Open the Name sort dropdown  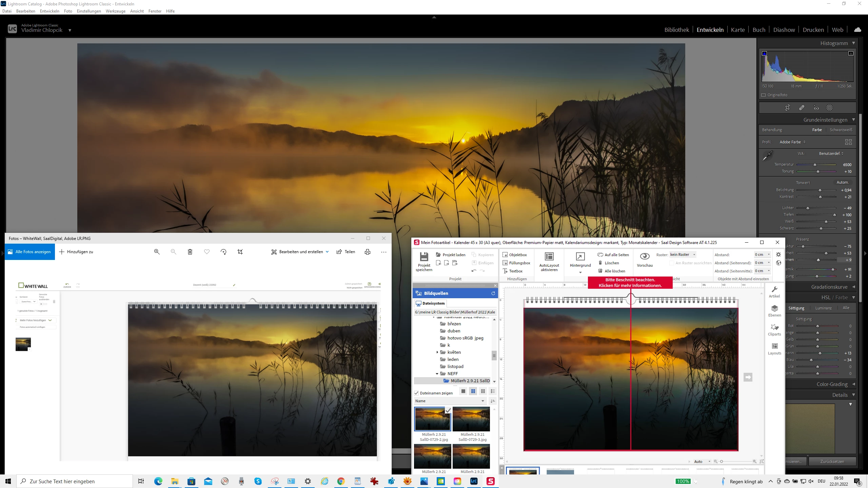(450, 401)
